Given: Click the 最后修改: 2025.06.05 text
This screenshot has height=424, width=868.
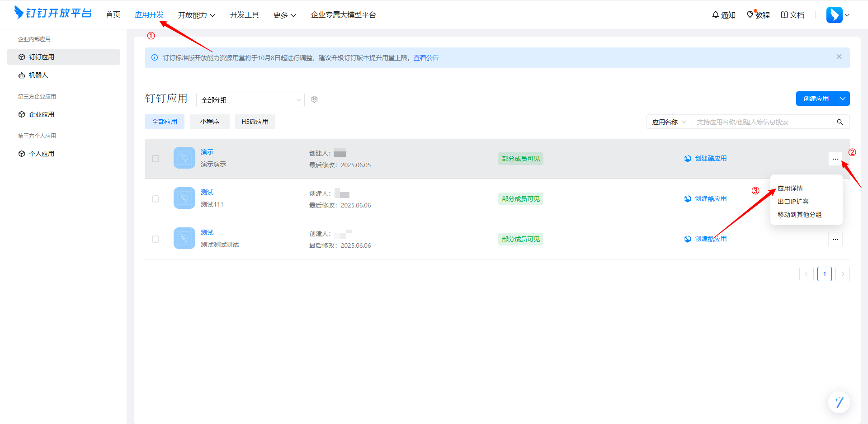Looking at the screenshot, I should click(x=340, y=165).
